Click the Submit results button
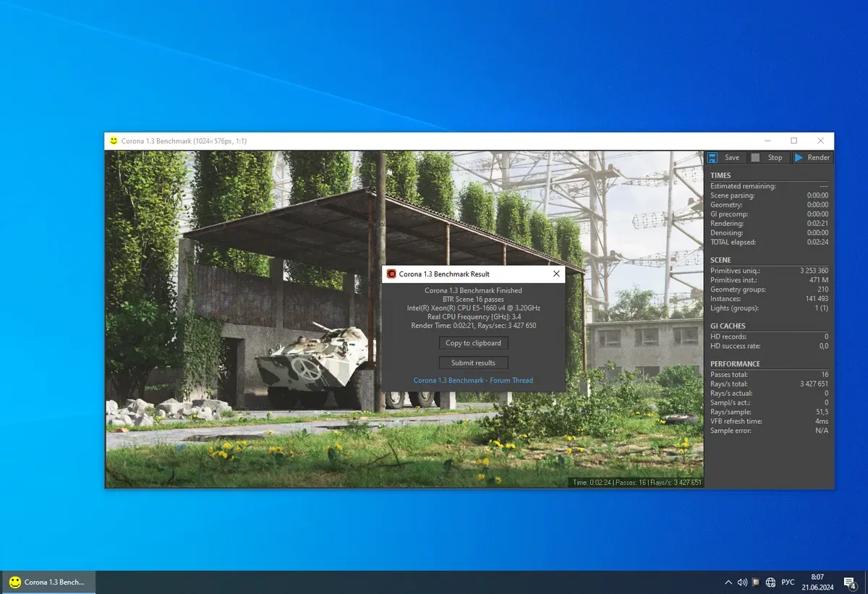The width and height of the screenshot is (868, 594). coord(473,362)
